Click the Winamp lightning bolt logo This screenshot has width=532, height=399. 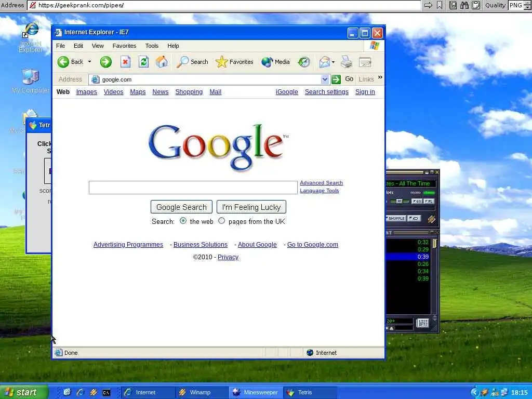tap(431, 219)
